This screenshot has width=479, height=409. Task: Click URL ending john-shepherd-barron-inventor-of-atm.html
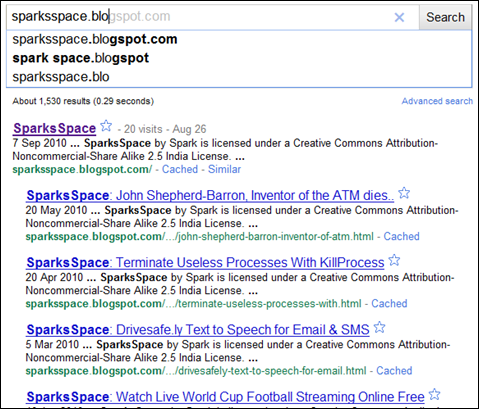200,236
